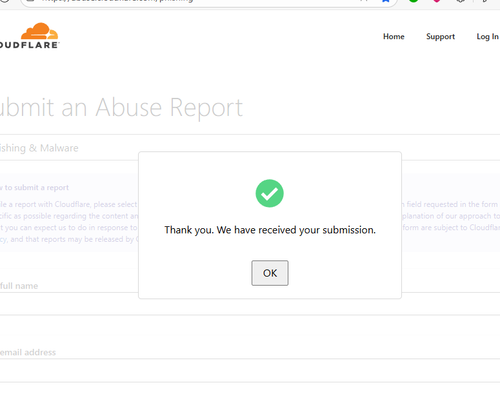
Task: Open the Home navigation link
Action: 394,36
